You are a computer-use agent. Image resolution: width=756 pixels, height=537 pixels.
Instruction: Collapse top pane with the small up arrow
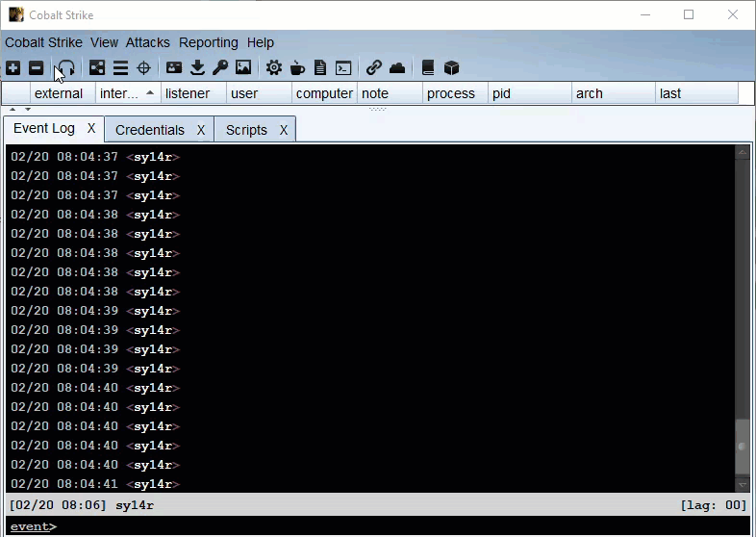pos(13,110)
